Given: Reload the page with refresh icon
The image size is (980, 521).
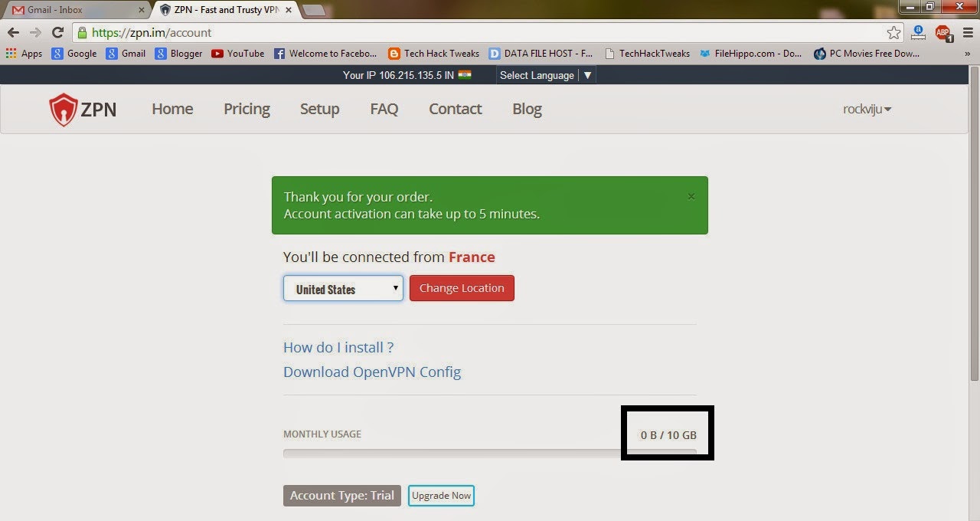Looking at the screenshot, I should [x=57, y=32].
